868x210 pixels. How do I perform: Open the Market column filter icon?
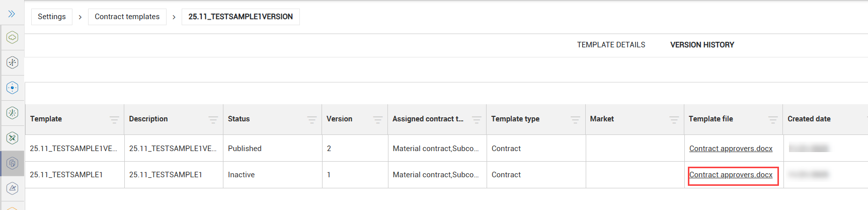[x=674, y=119]
